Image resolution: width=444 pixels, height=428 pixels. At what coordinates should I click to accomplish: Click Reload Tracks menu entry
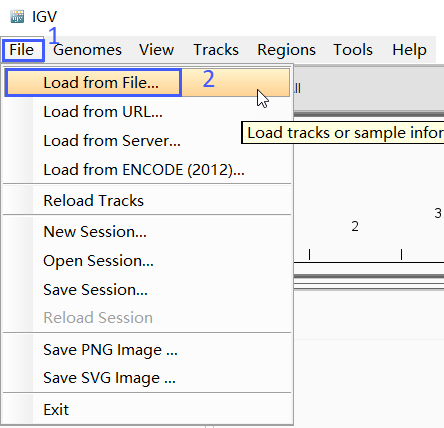click(147, 201)
